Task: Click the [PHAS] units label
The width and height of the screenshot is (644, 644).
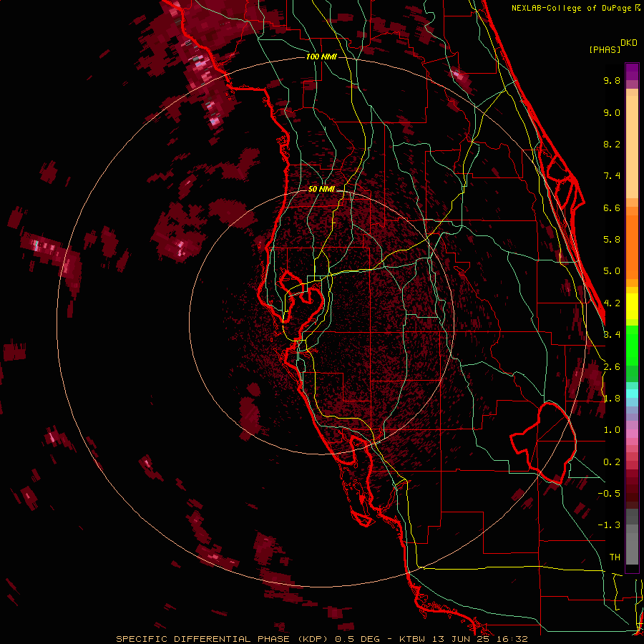Action: point(605,49)
